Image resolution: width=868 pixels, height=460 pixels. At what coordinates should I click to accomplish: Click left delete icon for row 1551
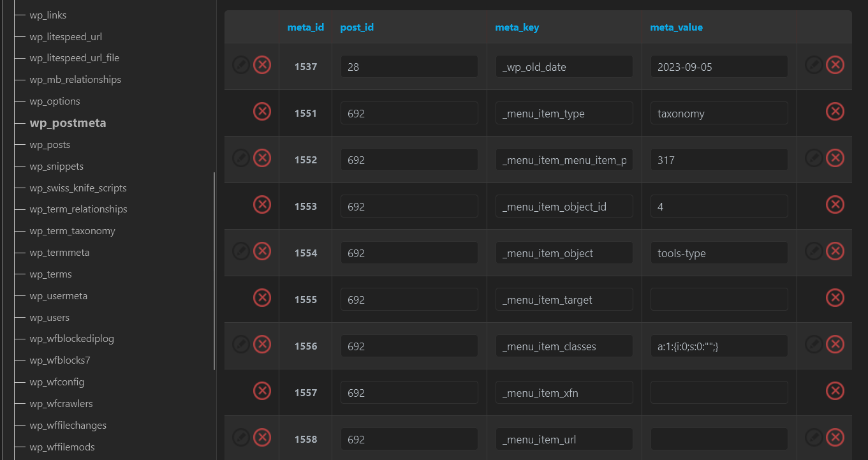coord(262,112)
